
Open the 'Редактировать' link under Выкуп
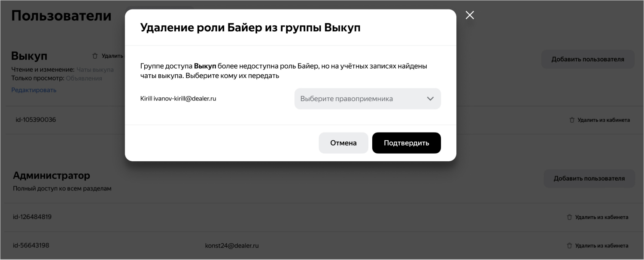33,90
